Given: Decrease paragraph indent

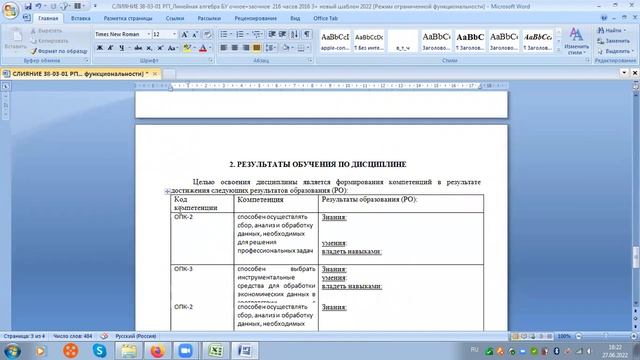Looking at the screenshot, I should 272,34.
